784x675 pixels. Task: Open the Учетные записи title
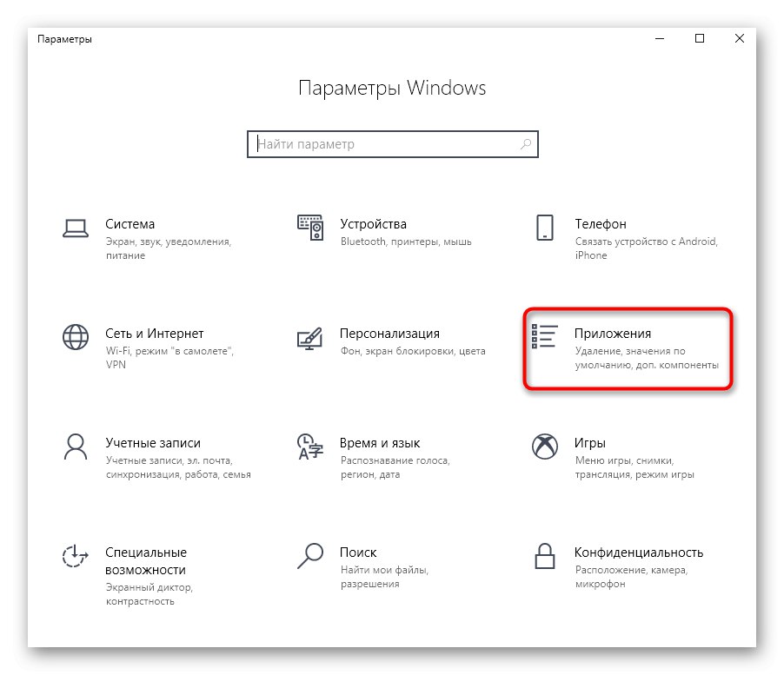pyautogui.click(x=153, y=443)
